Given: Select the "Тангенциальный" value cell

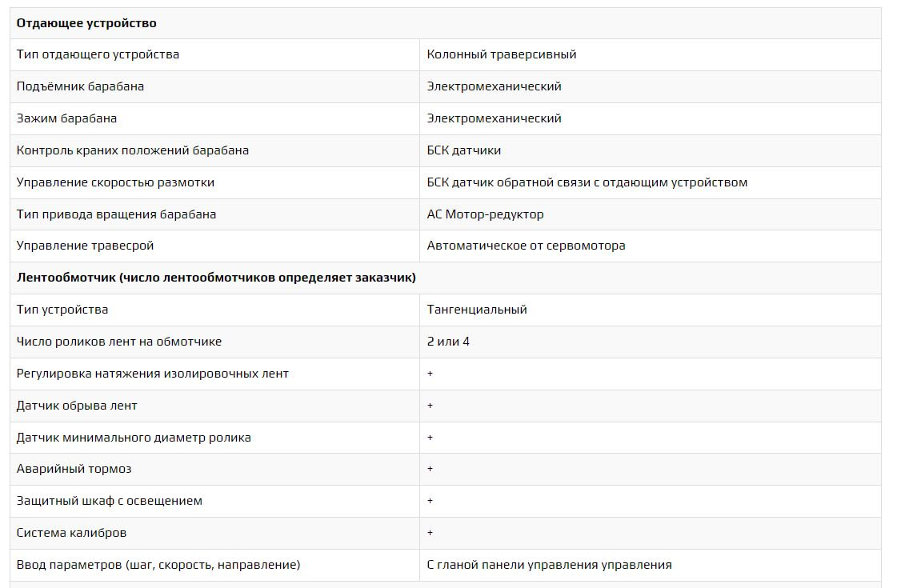Looking at the screenshot, I should [x=477, y=310].
